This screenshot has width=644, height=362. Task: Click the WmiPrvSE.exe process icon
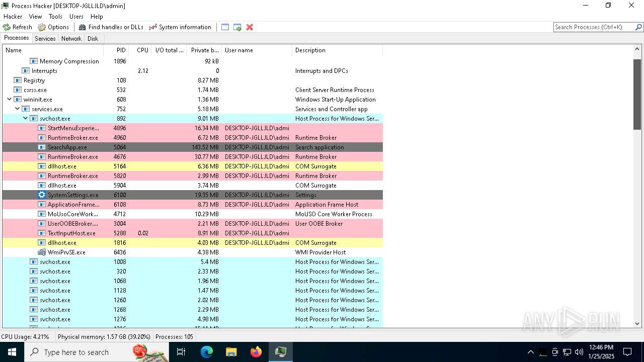pos(42,252)
